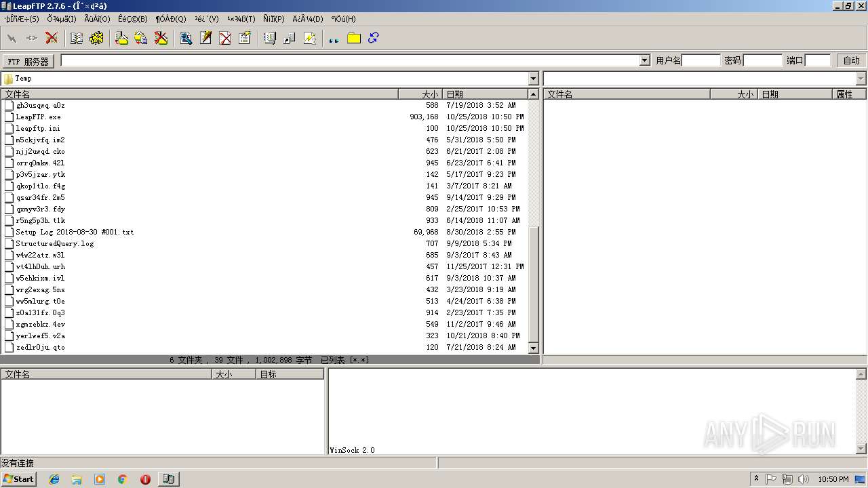The width and height of the screenshot is (868, 488).
Task: Click the 自动 button
Action: coord(852,60)
